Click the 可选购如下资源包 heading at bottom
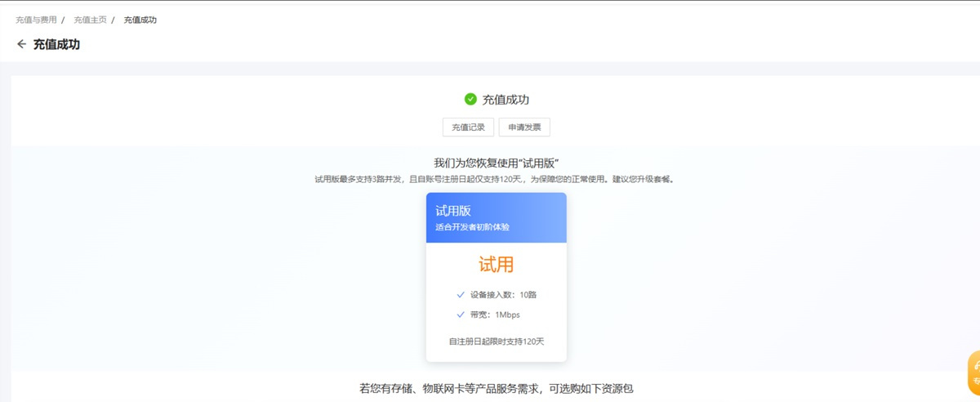 496,389
